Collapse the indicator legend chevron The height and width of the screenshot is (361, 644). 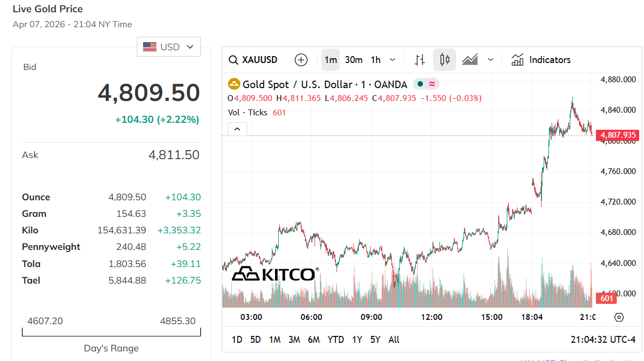pos(238,129)
